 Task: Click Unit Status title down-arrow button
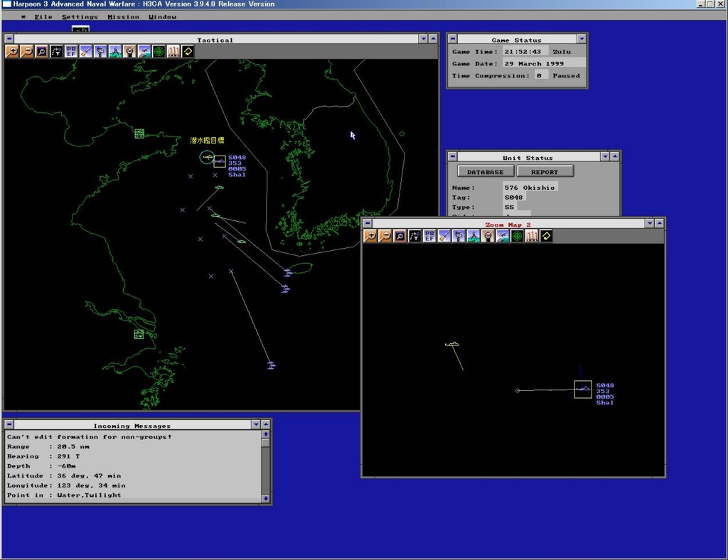pos(605,156)
